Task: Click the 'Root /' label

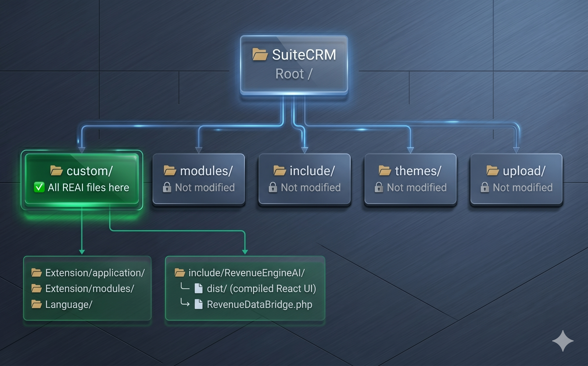Action: point(294,74)
